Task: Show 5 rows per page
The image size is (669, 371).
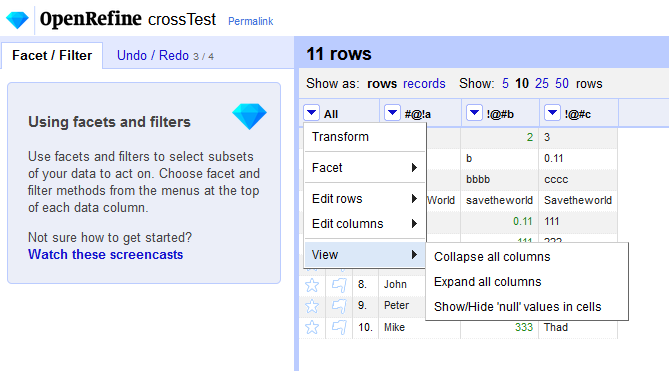Action: 505,84
